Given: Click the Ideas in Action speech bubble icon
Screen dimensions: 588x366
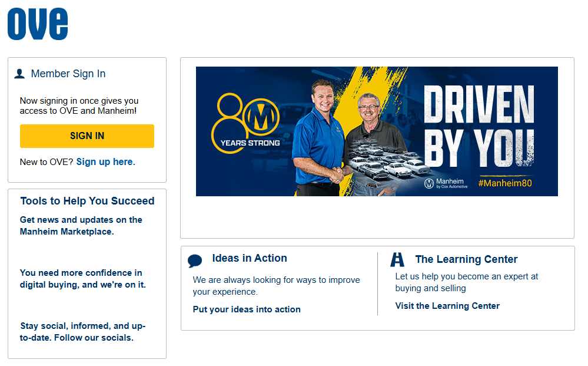Looking at the screenshot, I should (195, 261).
